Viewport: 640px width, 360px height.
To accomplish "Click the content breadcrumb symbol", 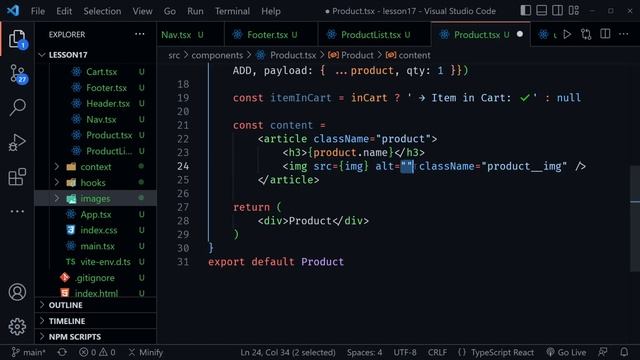I will point(408,55).
